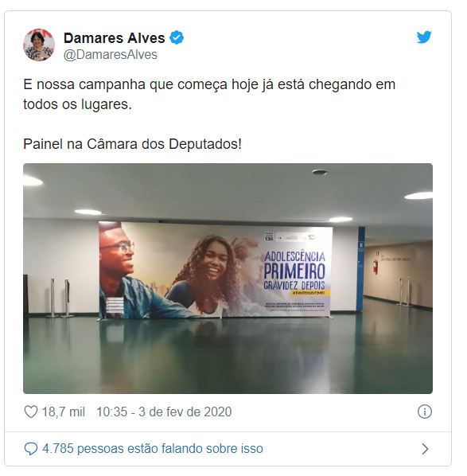Click the yellow hashtag strip on the banner
This screenshot has height=476, width=467.
309,293
